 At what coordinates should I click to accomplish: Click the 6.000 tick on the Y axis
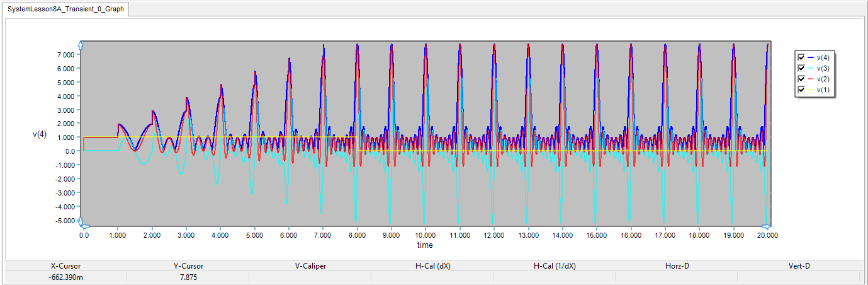tap(65, 68)
